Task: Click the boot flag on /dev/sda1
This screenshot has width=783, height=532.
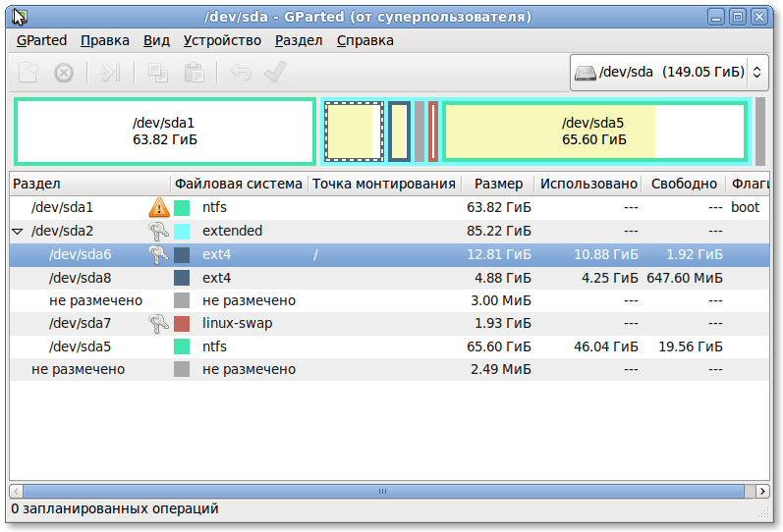Action: (745, 207)
